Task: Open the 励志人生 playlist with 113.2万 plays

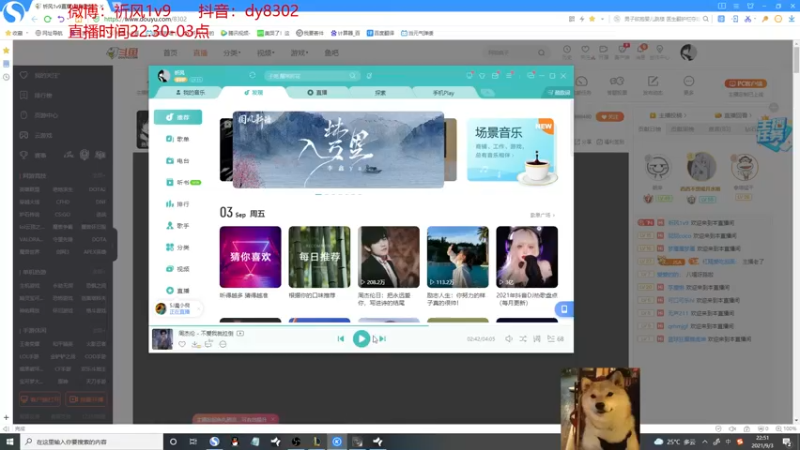Action: (x=458, y=257)
